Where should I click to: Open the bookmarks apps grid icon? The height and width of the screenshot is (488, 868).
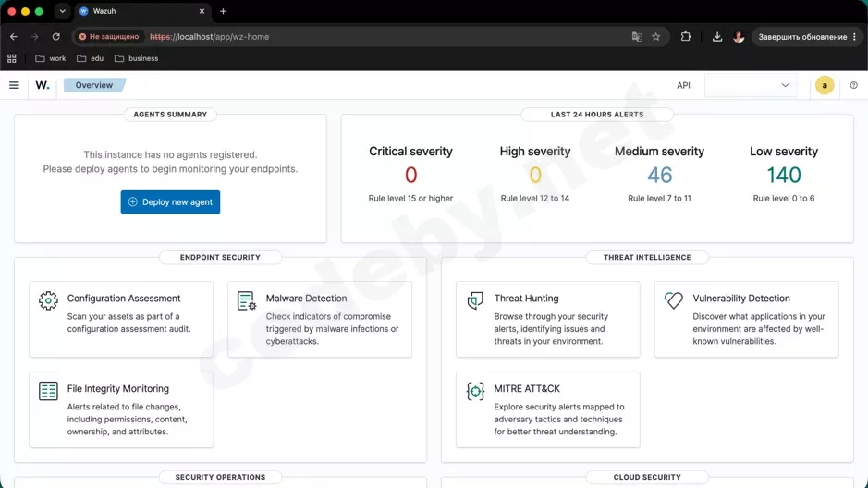point(12,58)
